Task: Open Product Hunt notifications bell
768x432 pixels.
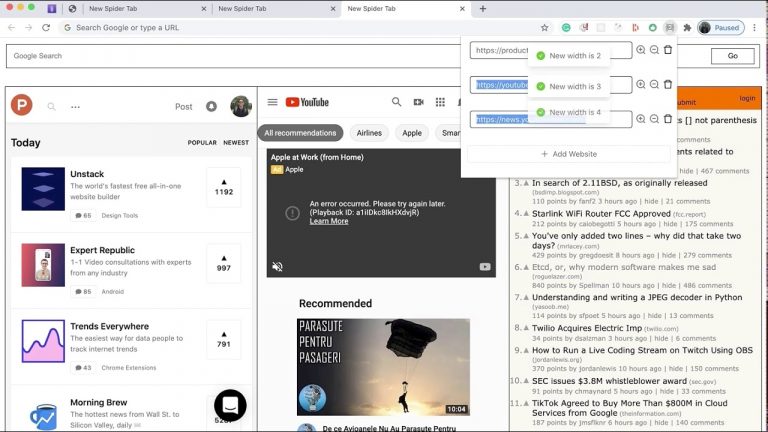Action: click(211, 106)
